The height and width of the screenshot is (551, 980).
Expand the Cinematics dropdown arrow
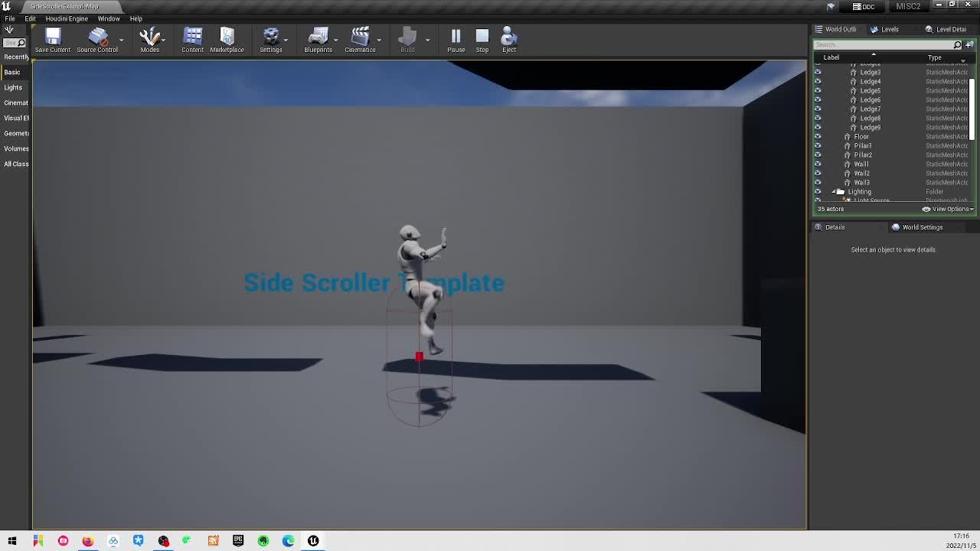coord(379,40)
